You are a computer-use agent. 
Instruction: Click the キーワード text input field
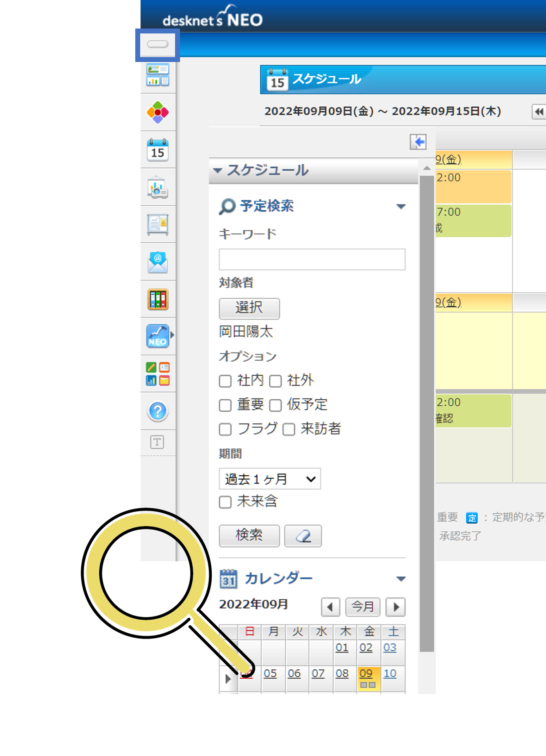point(312,260)
